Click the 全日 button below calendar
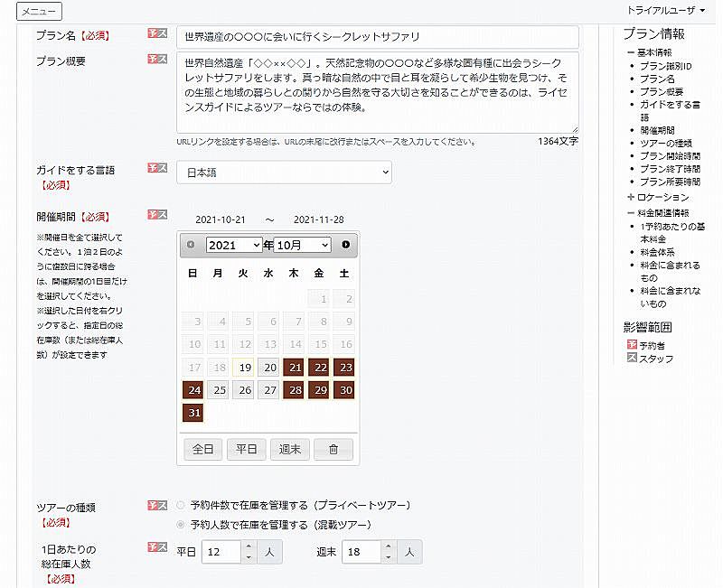 [x=202, y=449]
